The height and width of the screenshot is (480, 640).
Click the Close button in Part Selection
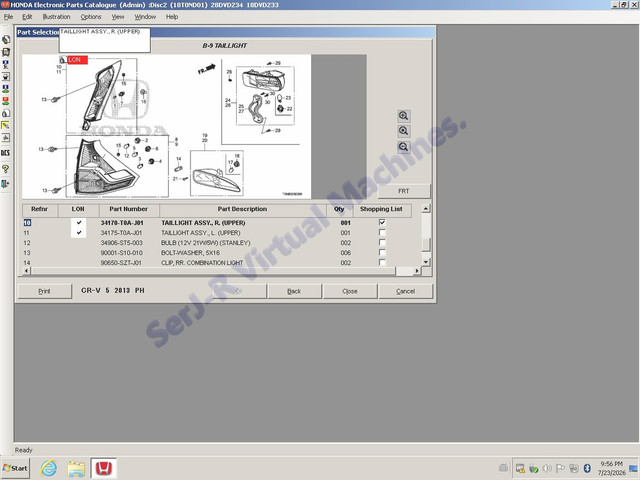click(350, 291)
